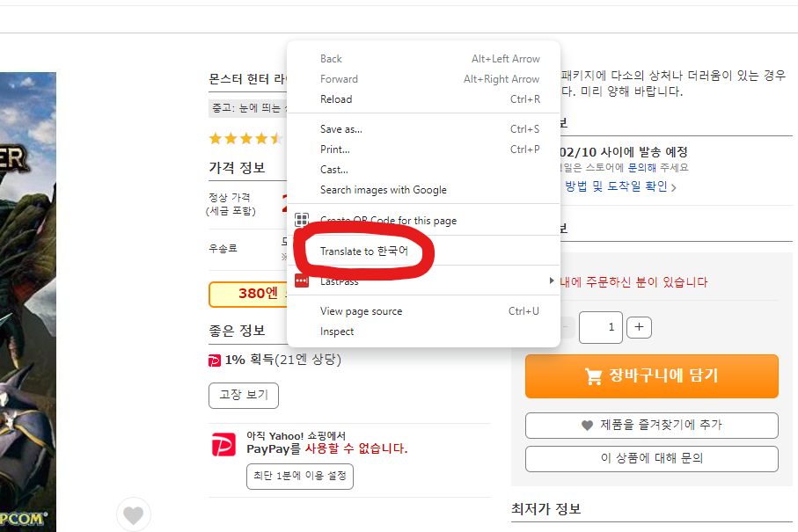Screen dimensions: 798x532
Task: Click the PayPay logo icon
Action: click(223, 445)
